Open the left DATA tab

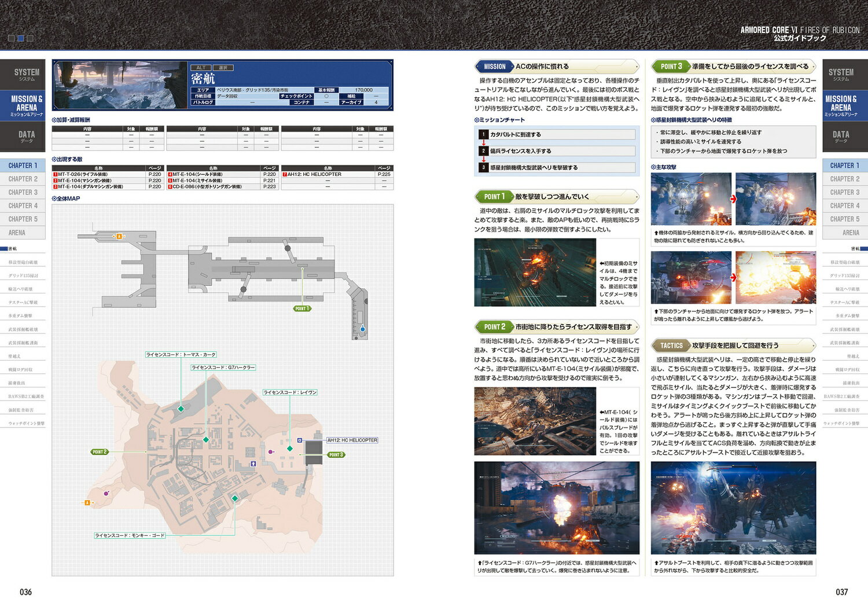click(23, 137)
